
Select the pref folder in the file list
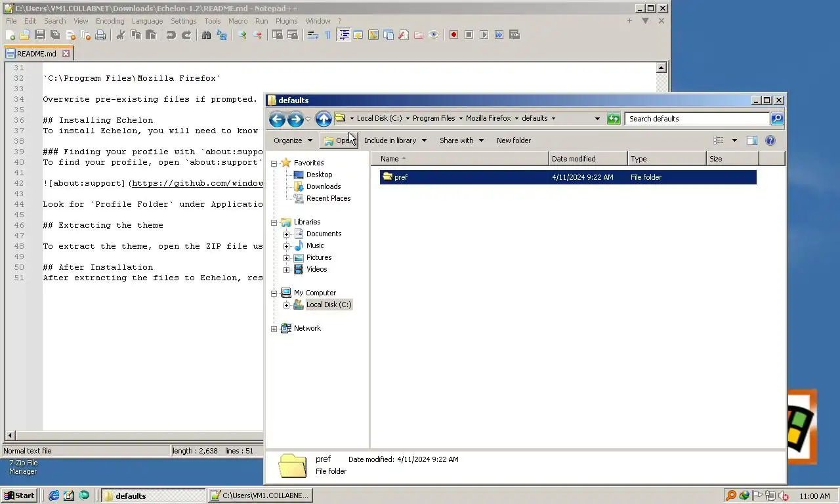tap(568, 177)
